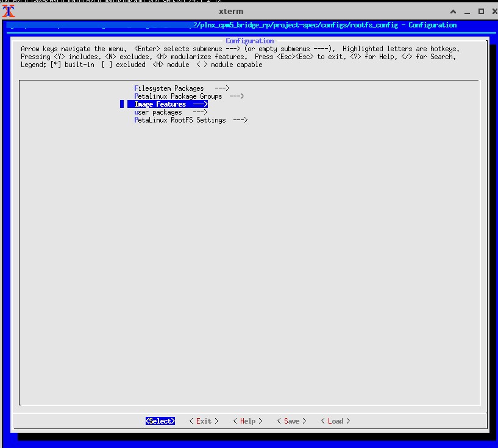498x448 pixels.
Task: Minimize the xterm window
Action: tap(467, 12)
